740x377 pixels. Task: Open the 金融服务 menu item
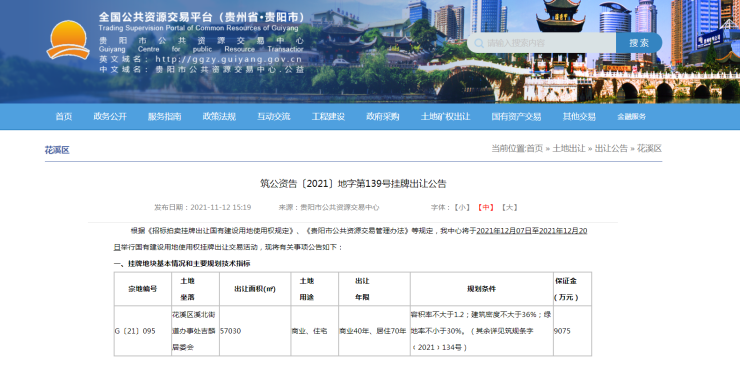point(631,117)
